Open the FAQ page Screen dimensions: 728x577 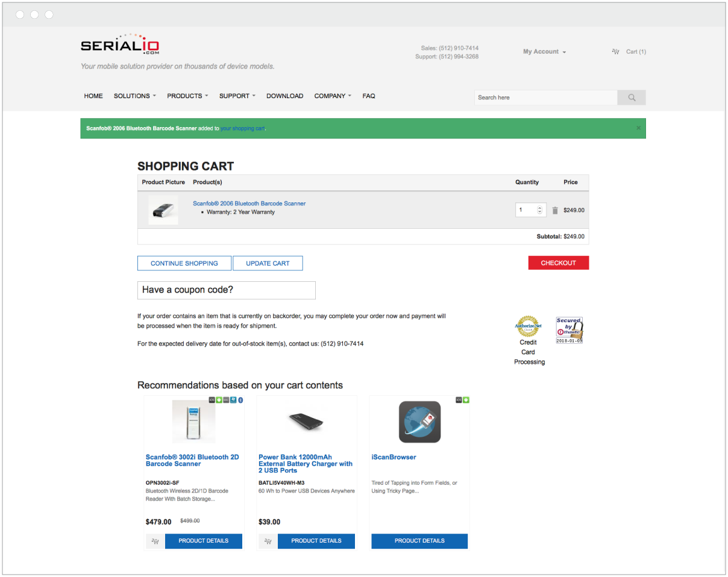[369, 96]
